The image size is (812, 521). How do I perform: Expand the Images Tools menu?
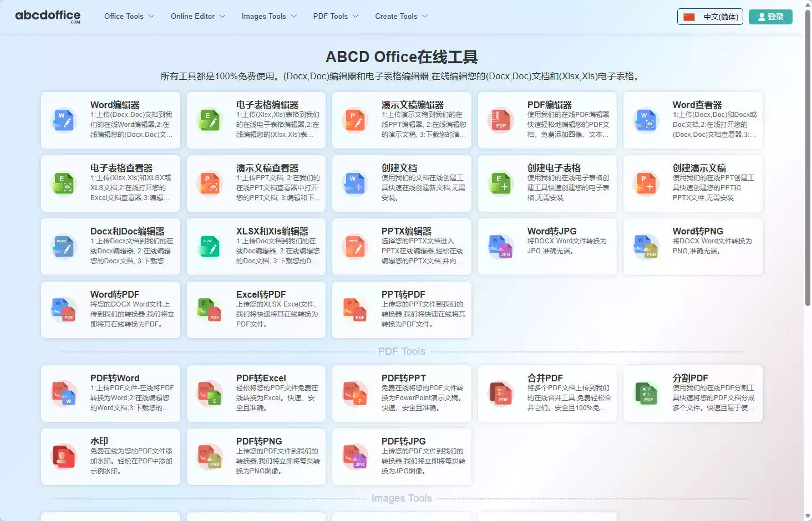tap(269, 16)
